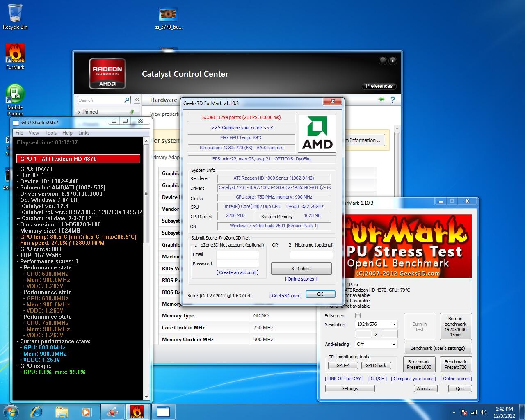This screenshot has width=525, height=420.
Task: Open Catalyst help question mark
Action: tap(393, 100)
